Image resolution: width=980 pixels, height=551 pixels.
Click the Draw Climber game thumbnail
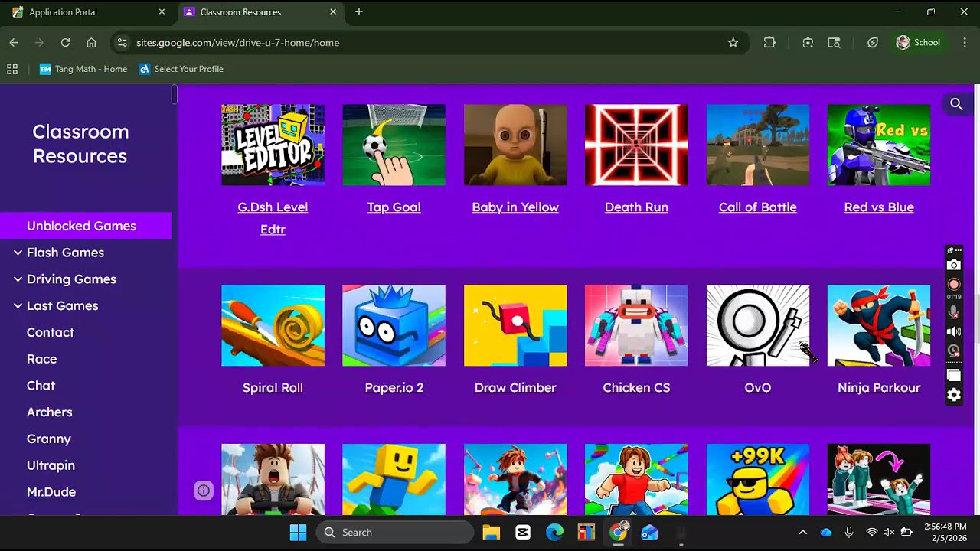515,325
